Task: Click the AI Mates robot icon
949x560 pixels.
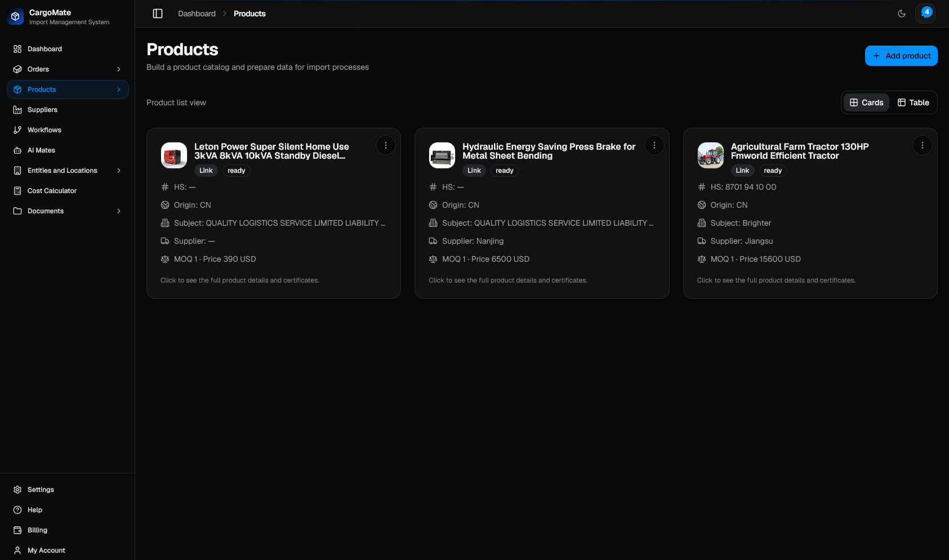Action: [17, 150]
